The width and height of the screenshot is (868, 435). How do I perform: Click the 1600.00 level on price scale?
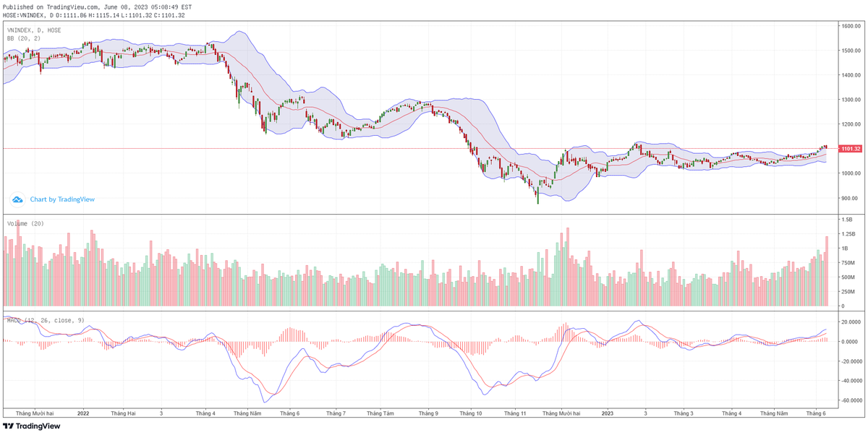pyautogui.click(x=849, y=26)
